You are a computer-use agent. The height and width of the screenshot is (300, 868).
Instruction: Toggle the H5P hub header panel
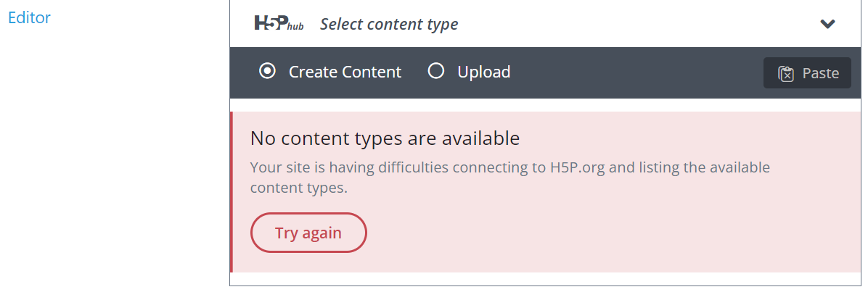tap(545, 24)
